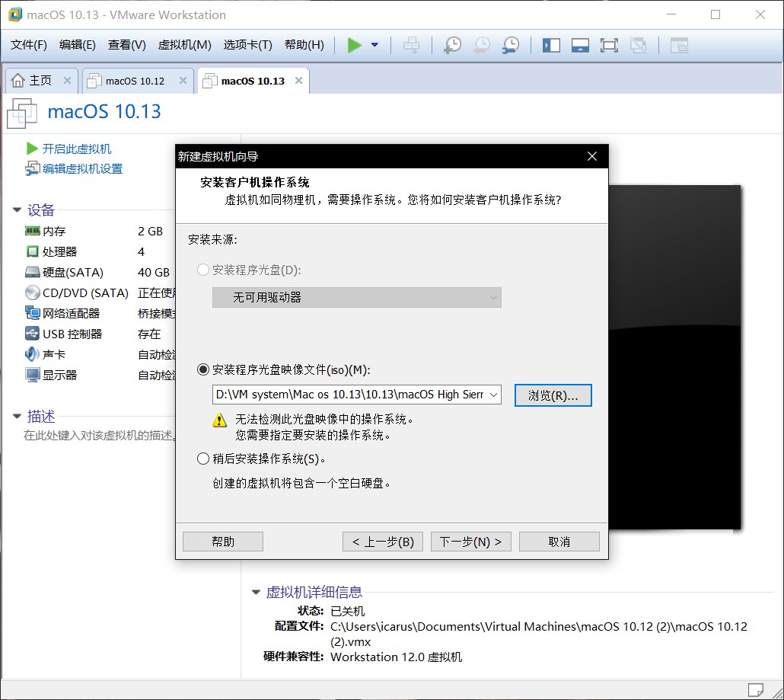Click the 帮助 button in the wizard
This screenshot has width=784, height=700.
point(223,542)
